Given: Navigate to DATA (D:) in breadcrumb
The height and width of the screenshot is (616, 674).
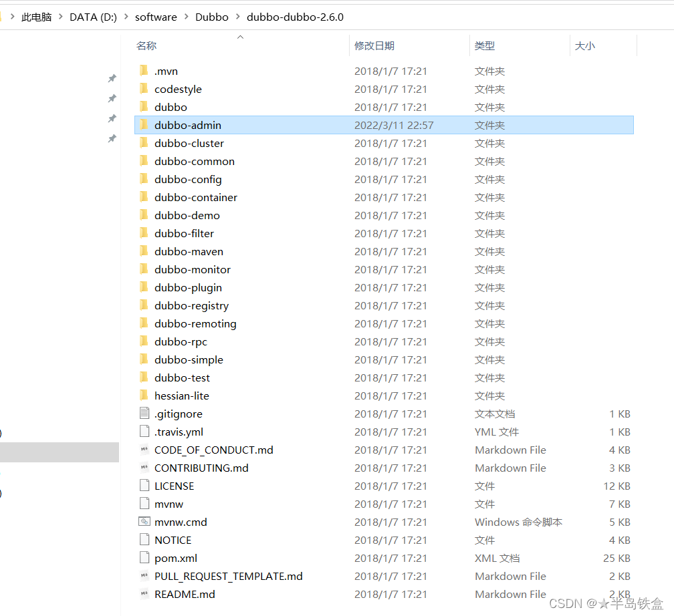Looking at the screenshot, I should point(94,17).
